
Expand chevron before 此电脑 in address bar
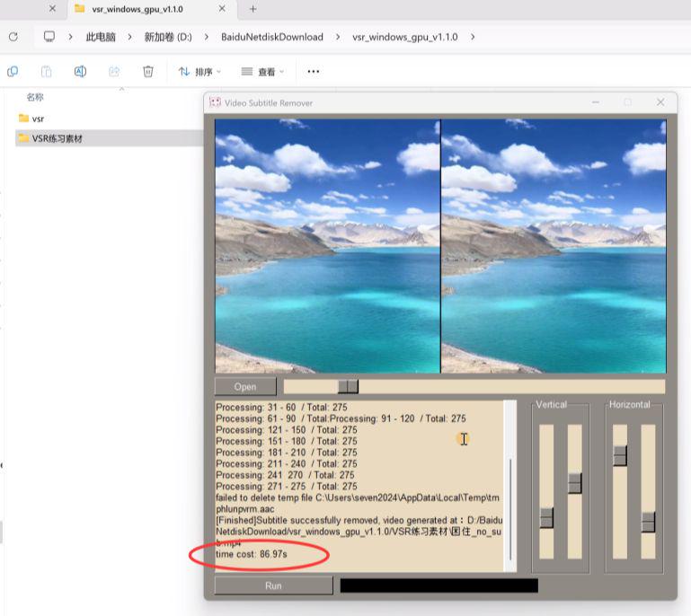70,37
